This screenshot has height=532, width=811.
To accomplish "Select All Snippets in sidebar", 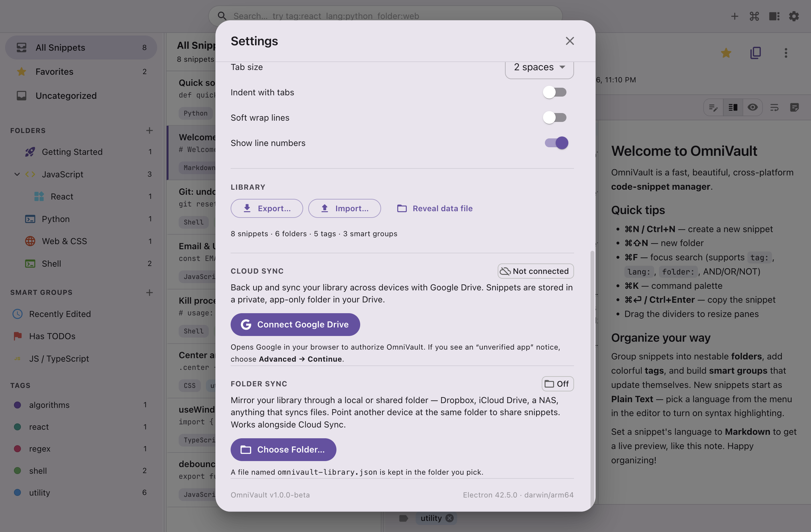I will click(81, 47).
